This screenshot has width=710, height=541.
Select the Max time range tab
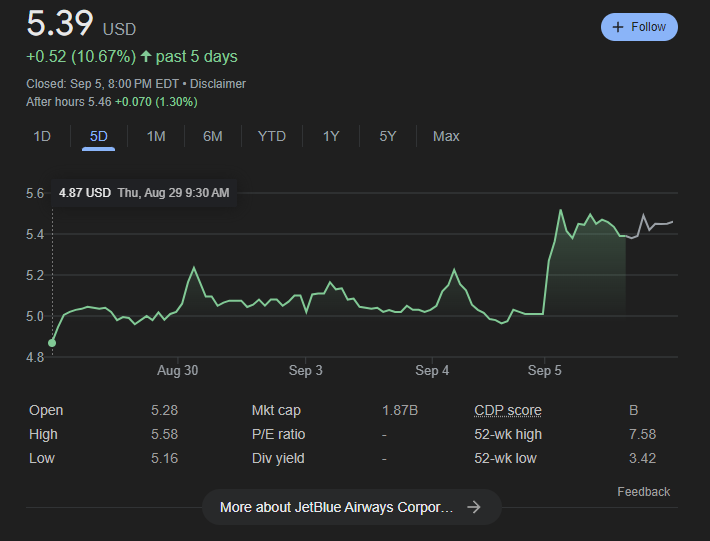446,136
